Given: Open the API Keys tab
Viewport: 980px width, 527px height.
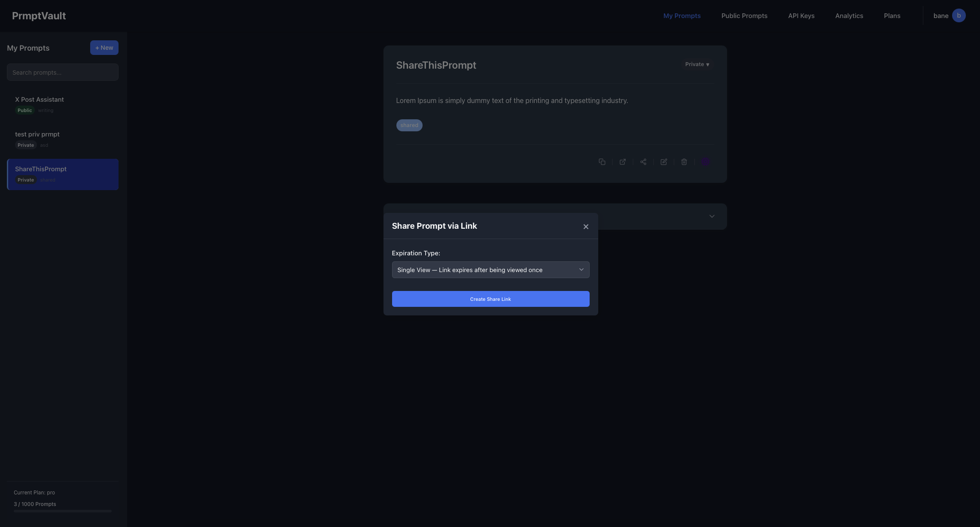Looking at the screenshot, I should point(801,16).
